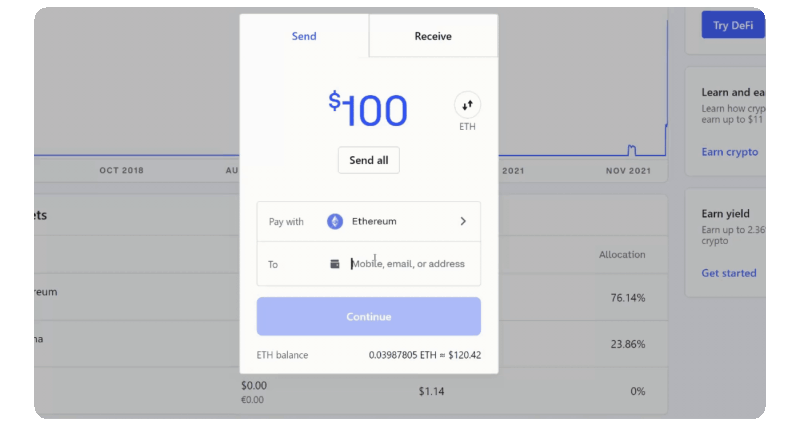Open the Earn crypto link

coord(730,152)
